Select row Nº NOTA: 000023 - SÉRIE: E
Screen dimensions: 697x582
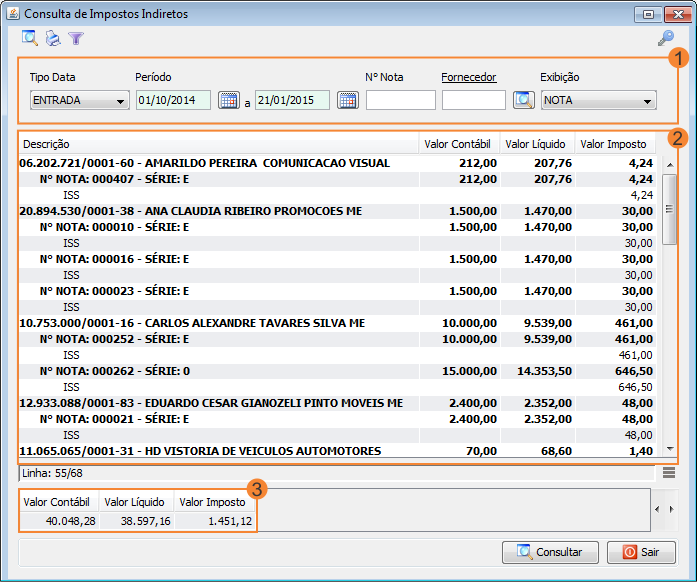(337, 291)
